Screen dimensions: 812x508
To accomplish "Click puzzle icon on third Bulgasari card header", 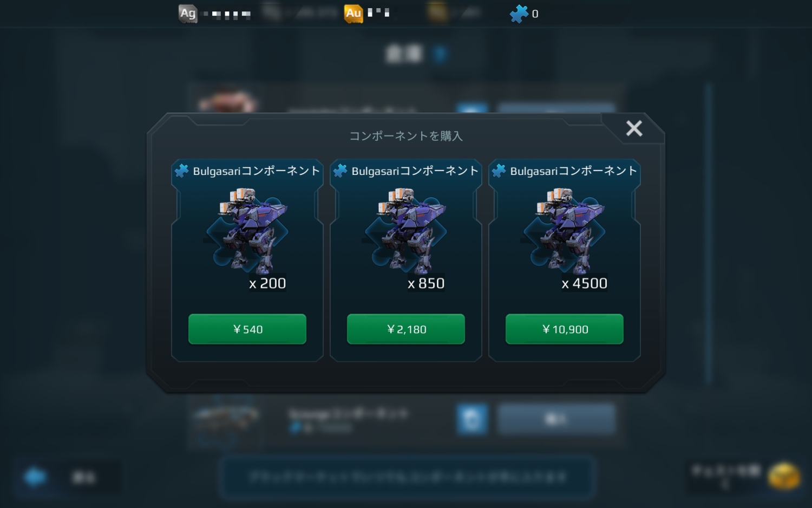I will tap(499, 171).
